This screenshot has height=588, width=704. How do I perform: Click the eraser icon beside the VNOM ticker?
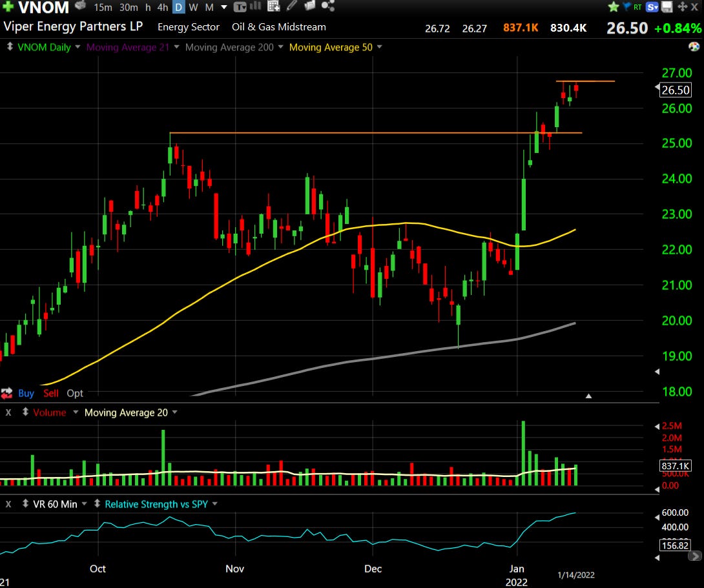pyautogui.click(x=80, y=5)
